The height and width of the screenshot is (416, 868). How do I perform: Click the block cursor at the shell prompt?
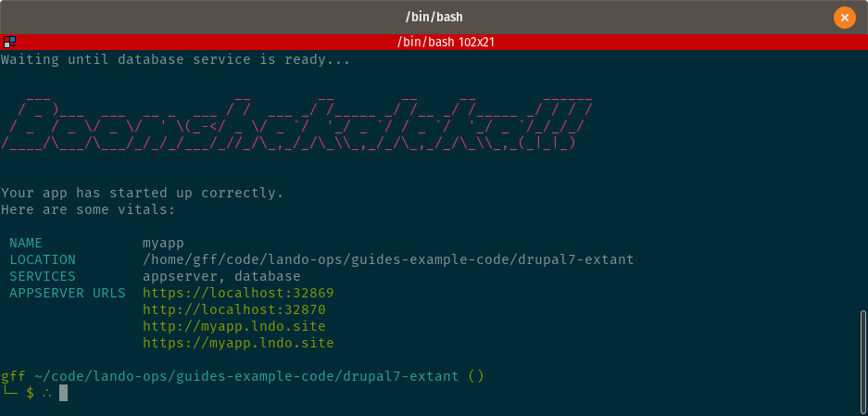tap(64, 393)
